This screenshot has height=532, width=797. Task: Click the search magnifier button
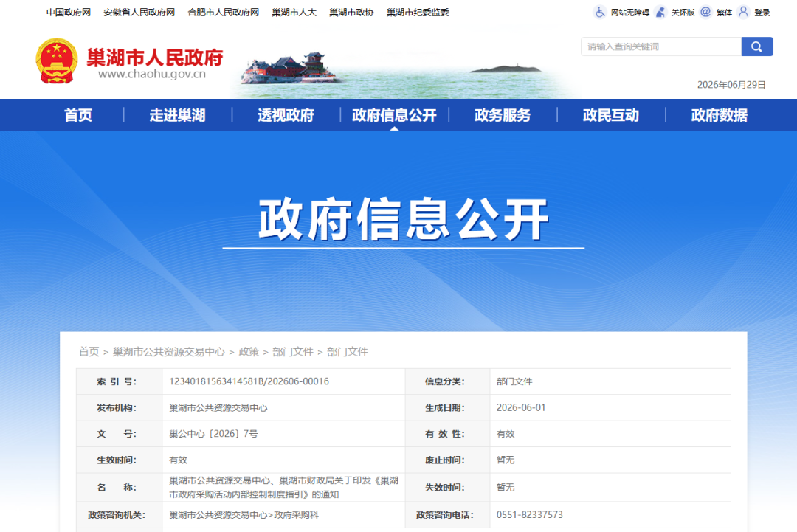[x=757, y=46]
